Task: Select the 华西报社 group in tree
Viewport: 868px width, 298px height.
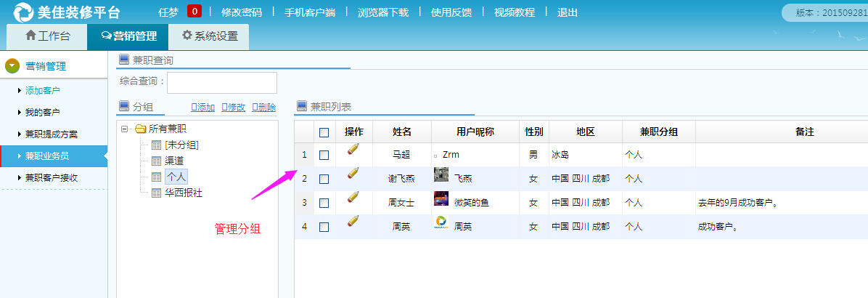Action: [x=184, y=193]
